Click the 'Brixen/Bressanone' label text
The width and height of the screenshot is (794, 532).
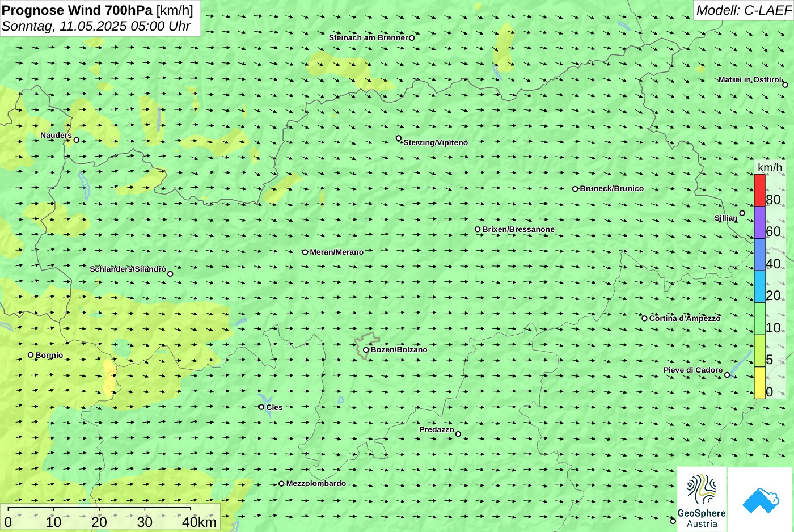point(518,230)
